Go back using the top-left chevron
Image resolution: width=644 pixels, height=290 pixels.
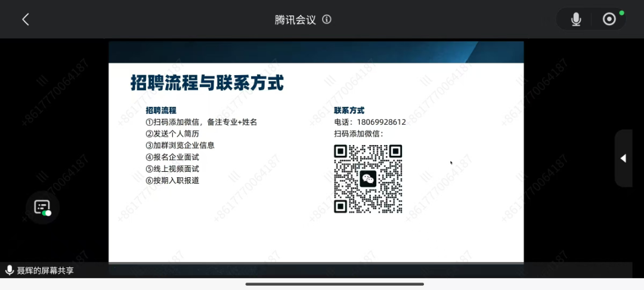25,19
